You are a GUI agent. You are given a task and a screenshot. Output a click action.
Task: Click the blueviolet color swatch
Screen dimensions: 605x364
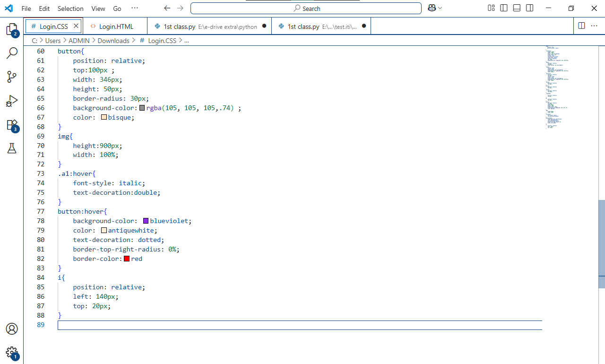click(x=146, y=221)
